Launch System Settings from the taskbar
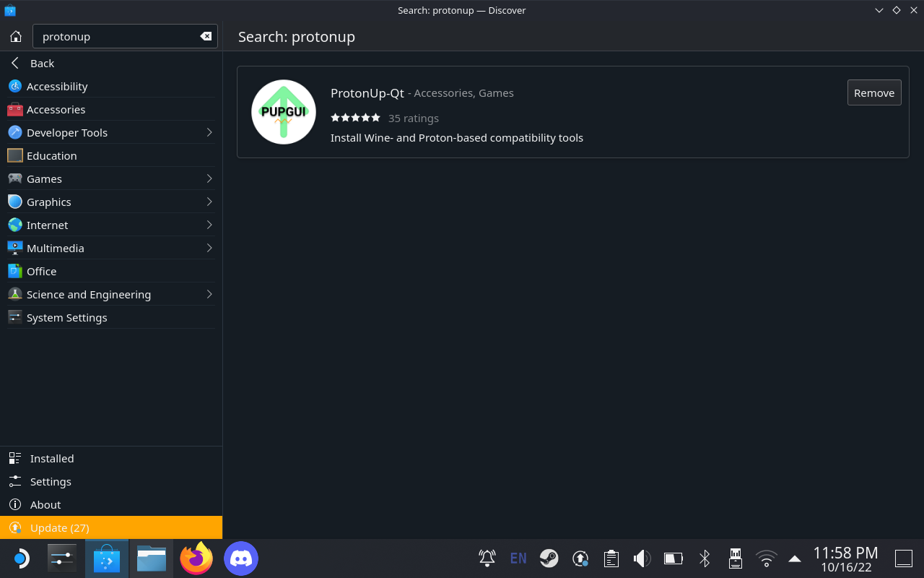 (61, 558)
